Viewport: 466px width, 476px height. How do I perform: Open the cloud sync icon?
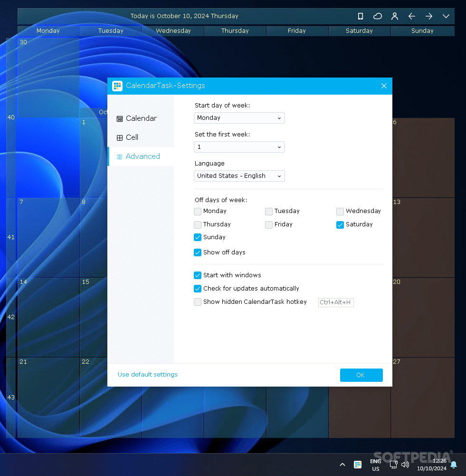coord(378,16)
